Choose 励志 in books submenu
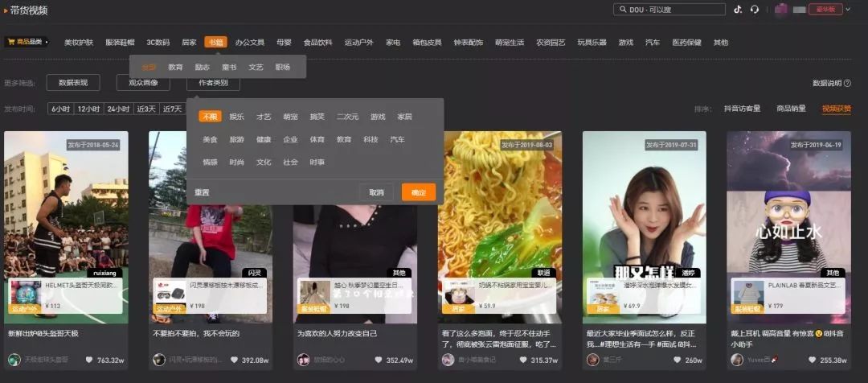The height and width of the screenshot is (383, 868). (x=202, y=67)
